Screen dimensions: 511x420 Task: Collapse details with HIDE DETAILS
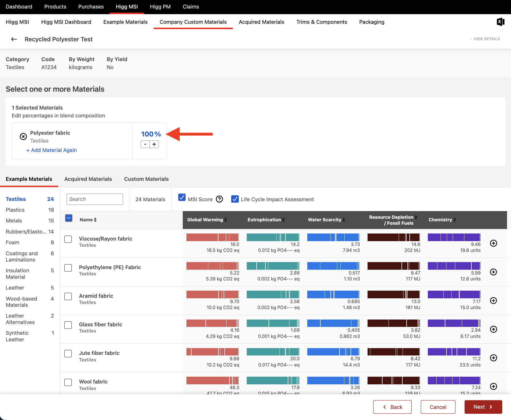[485, 39]
